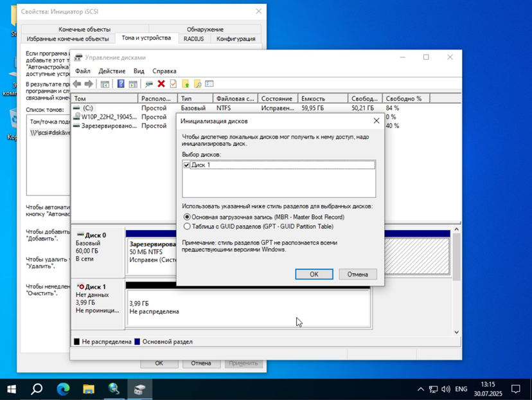Click the speaker volume tray icon
Screen dimensions: 532x400
(x=446, y=389)
